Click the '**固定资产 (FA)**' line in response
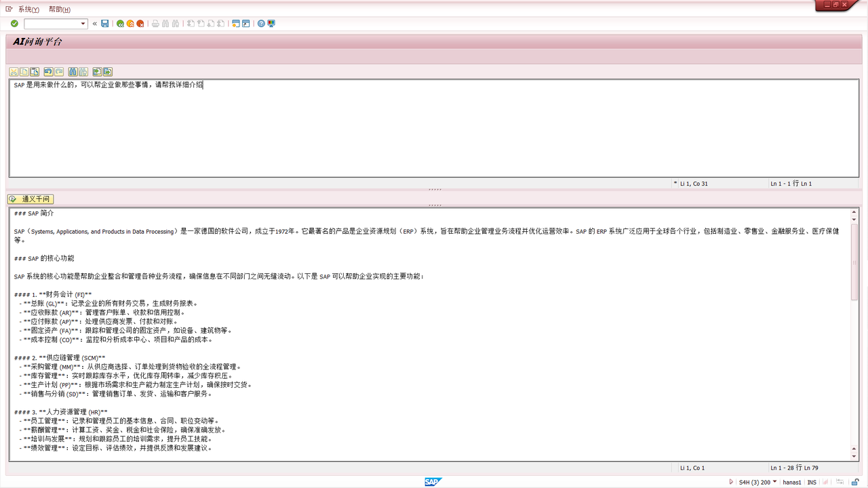 click(125, 331)
